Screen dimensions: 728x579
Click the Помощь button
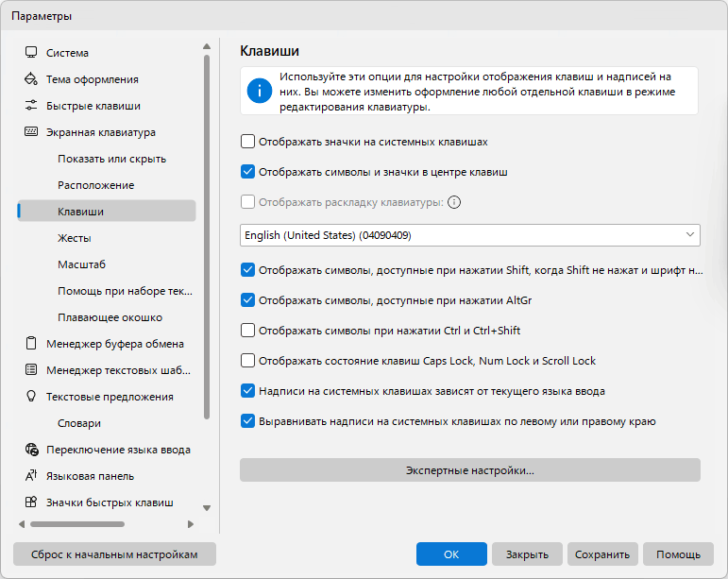coord(678,554)
